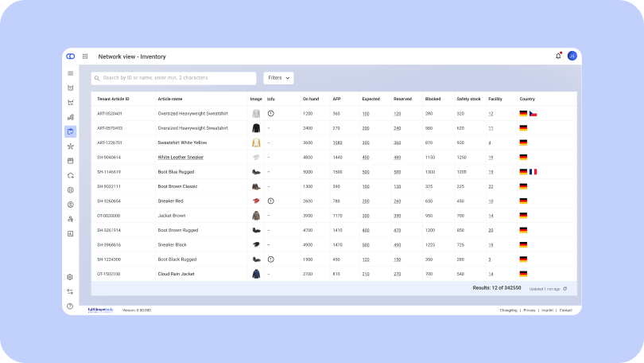Click the info icon for Boot Black Rugged

[270, 260]
